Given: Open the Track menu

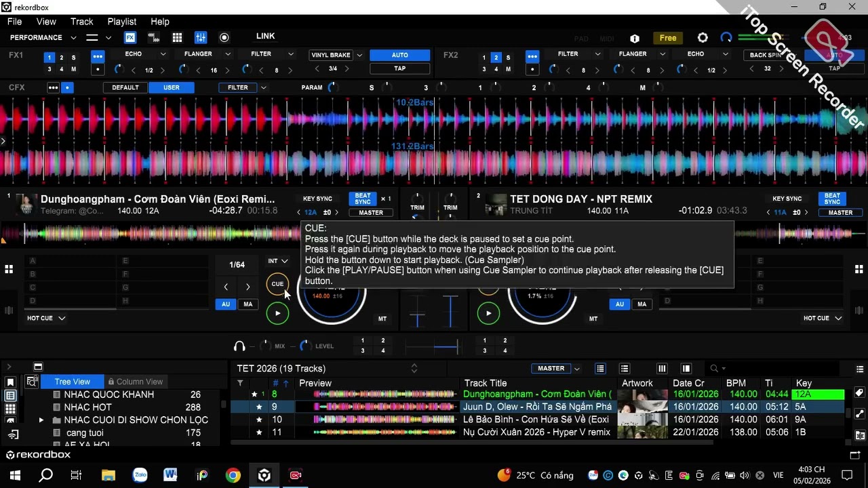Looking at the screenshot, I should tap(81, 22).
